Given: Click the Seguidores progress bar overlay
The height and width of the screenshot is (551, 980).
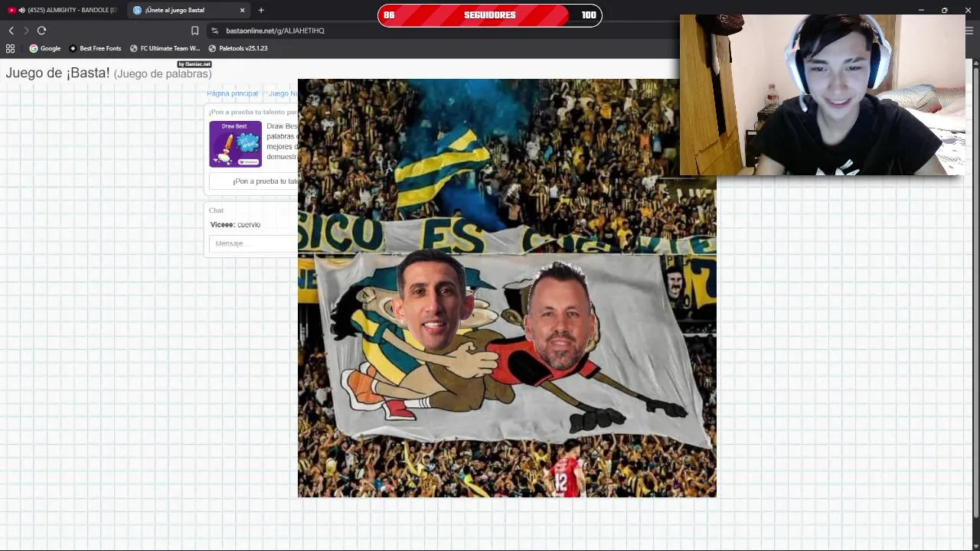Looking at the screenshot, I should click(490, 15).
